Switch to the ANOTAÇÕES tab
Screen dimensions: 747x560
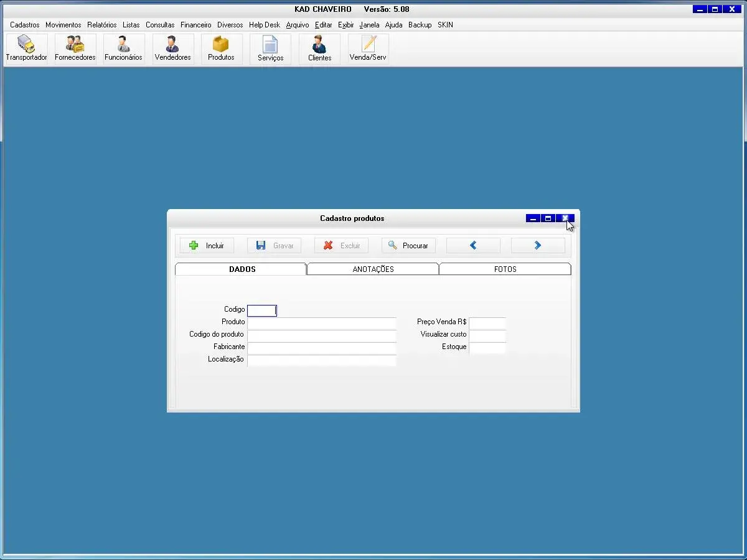(x=373, y=269)
